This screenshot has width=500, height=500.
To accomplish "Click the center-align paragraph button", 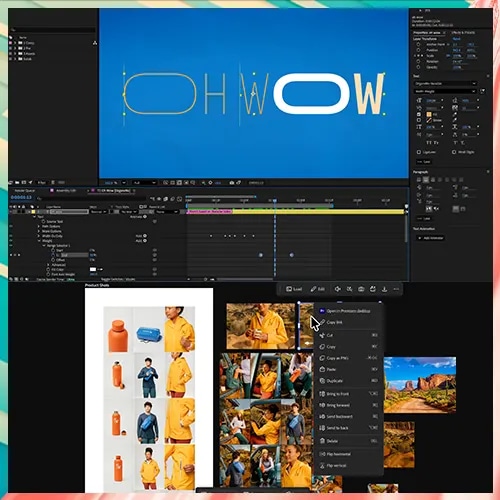I will [426, 180].
